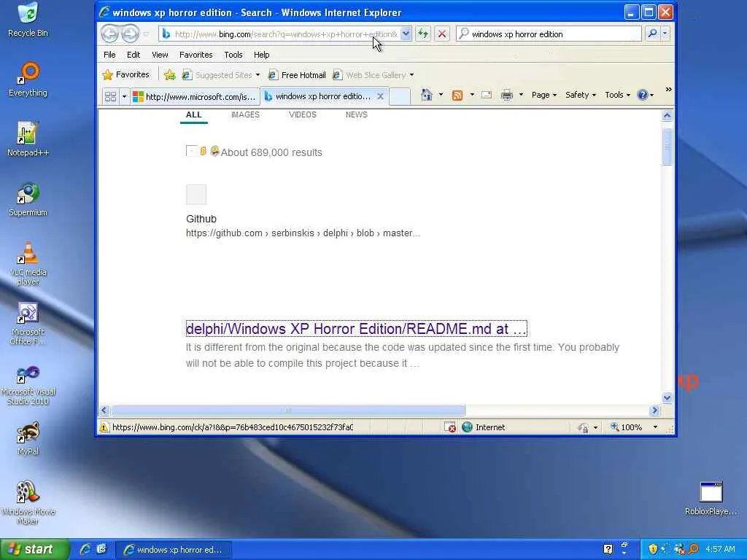The width and height of the screenshot is (747, 560).
Task: Click the Favorites star button
Action: tap(126, 75)
